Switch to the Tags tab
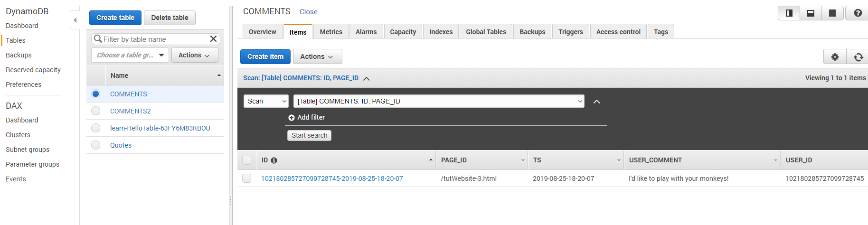 point(661,32)
